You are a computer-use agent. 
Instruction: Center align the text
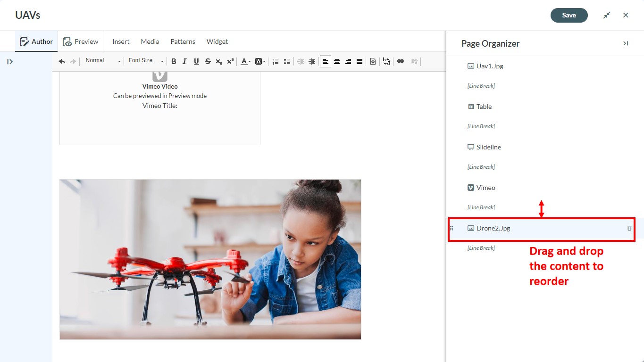(337, 61)
